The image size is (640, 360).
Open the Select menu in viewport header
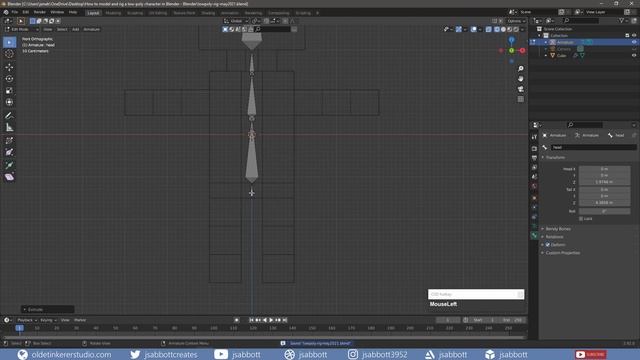coord(62,29)
